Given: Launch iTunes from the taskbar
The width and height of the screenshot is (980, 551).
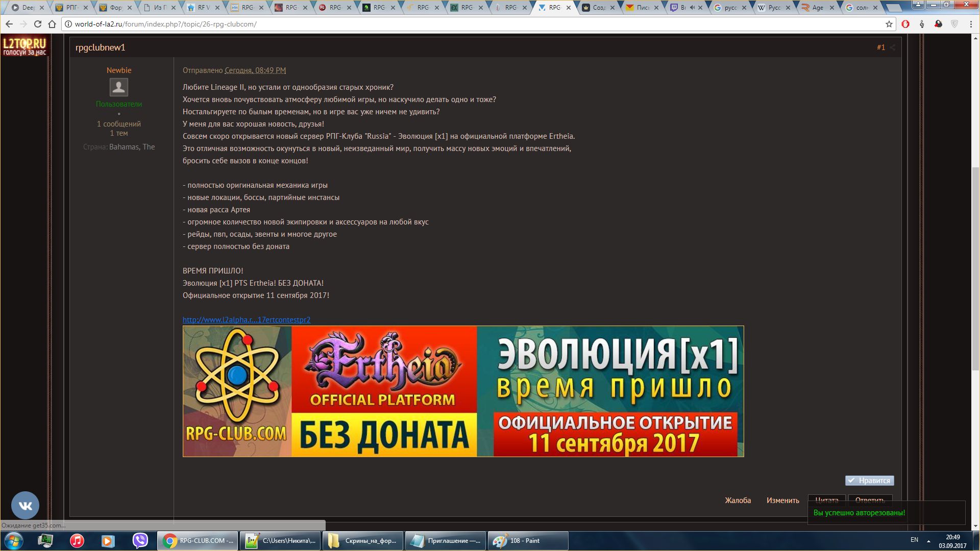Looking at the screenshot, I should (x=77, y=541).
